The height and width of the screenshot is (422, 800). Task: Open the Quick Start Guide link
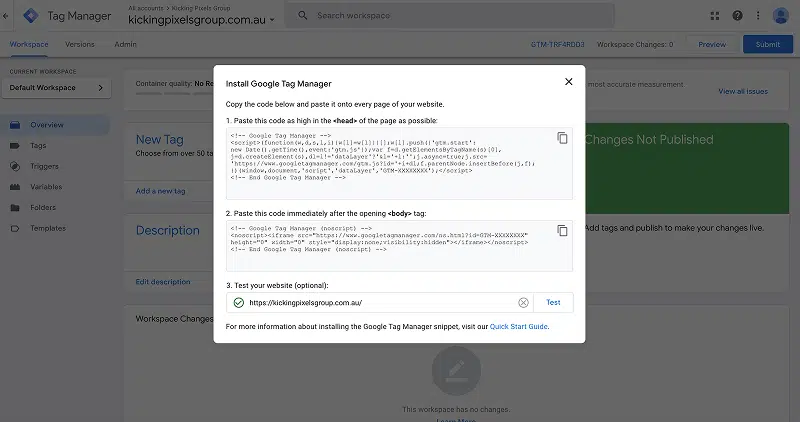(518, 327)
